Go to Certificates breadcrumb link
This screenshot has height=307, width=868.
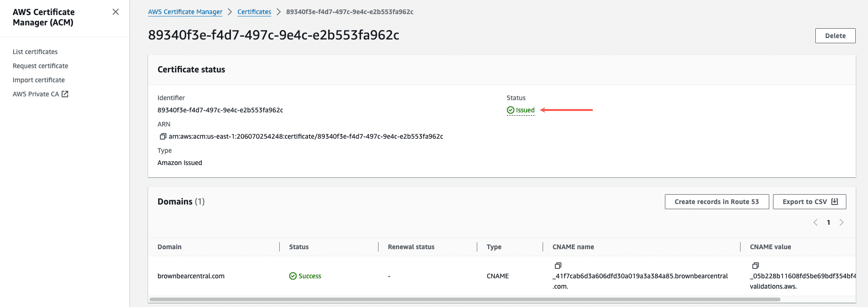pyautogui.click(x=254, y=12)
